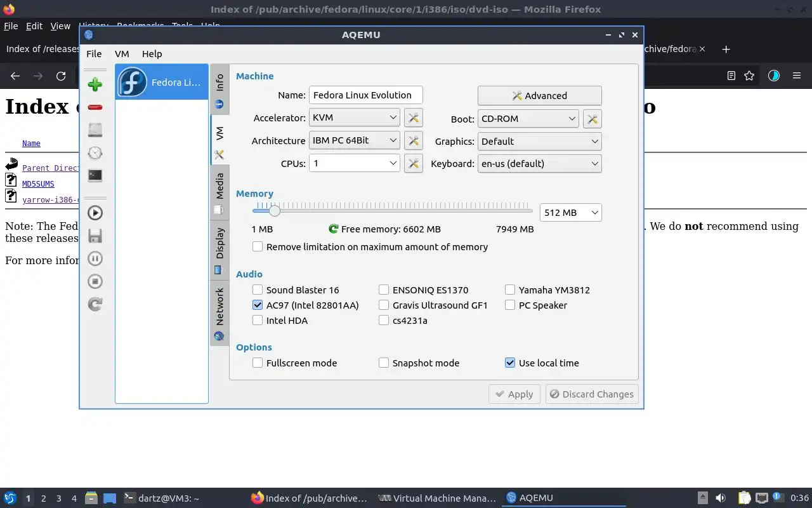Screen dimensions: 812x508
Task: Enable Fullscreen mode option
Action: (x=294, y=363)
